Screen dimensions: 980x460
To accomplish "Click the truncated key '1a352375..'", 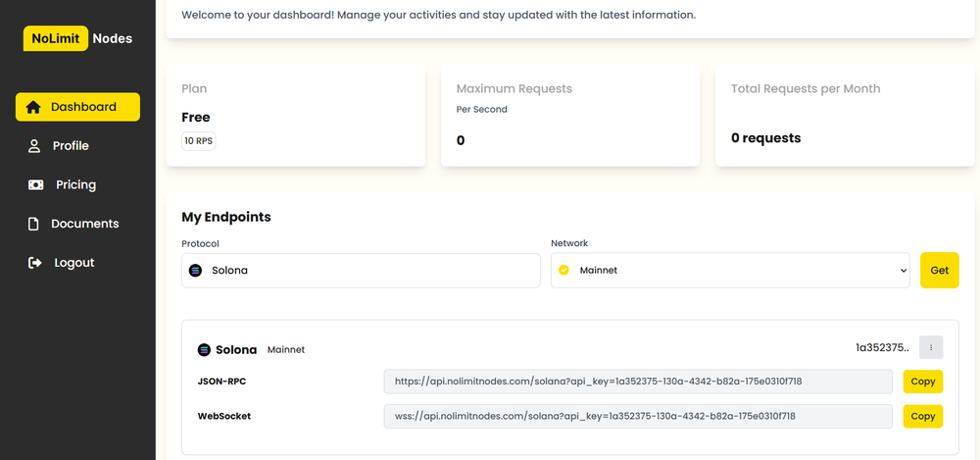I will (x=883, y=347).
